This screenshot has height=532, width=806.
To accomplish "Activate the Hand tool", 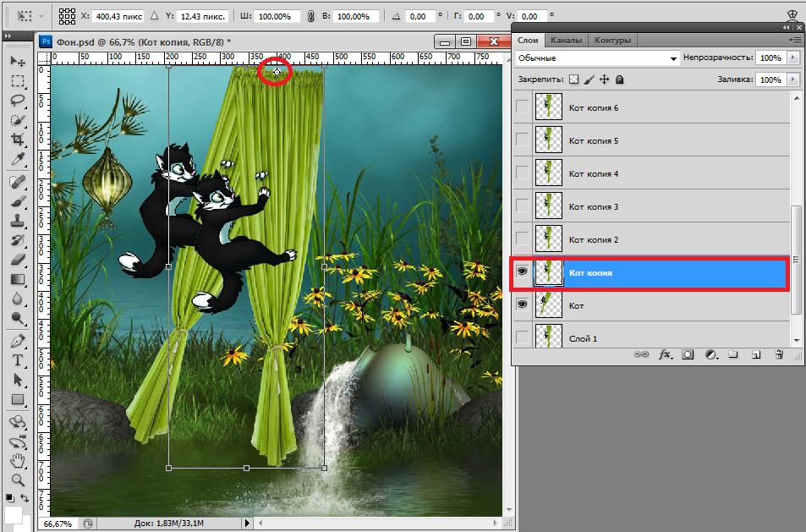I will (18, 461).
